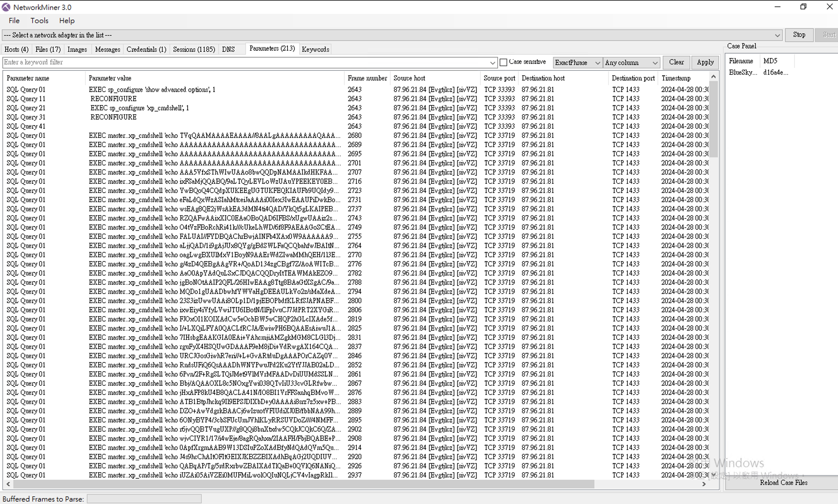
Task: Sort by Frame number column header
Action: coord(367,78)
